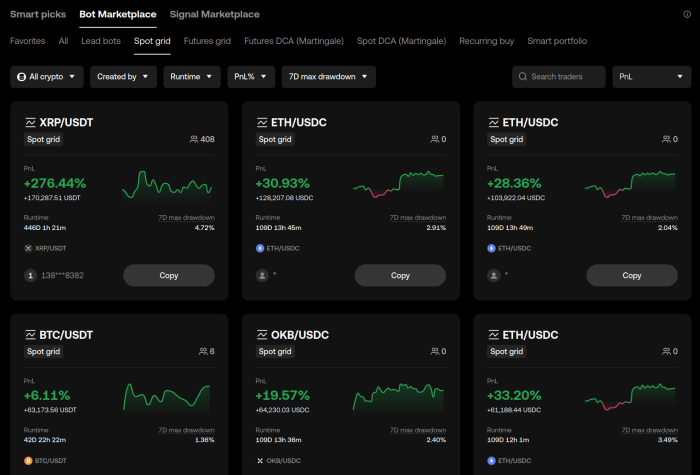This screenshot has width=700, height=475.
Task: Copy the ETH/USDC bot with +28.36% PnL
Action: coord(632,275)
